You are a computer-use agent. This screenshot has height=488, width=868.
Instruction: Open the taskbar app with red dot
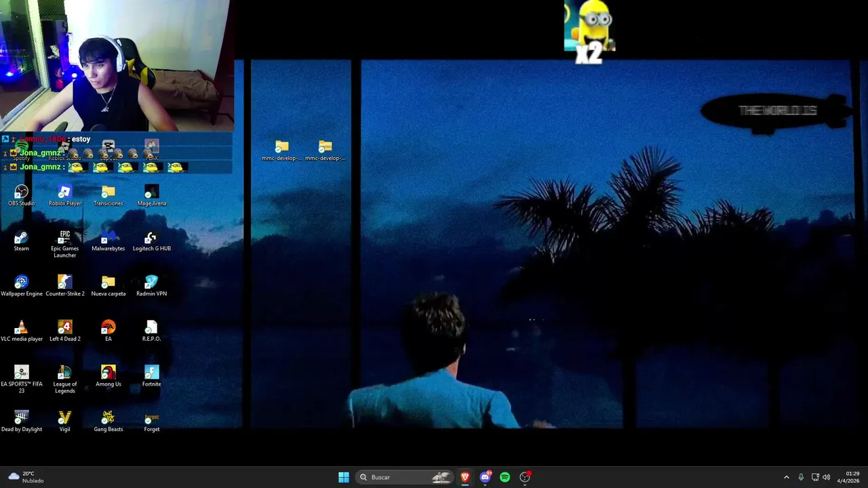(x=525, y=477)
